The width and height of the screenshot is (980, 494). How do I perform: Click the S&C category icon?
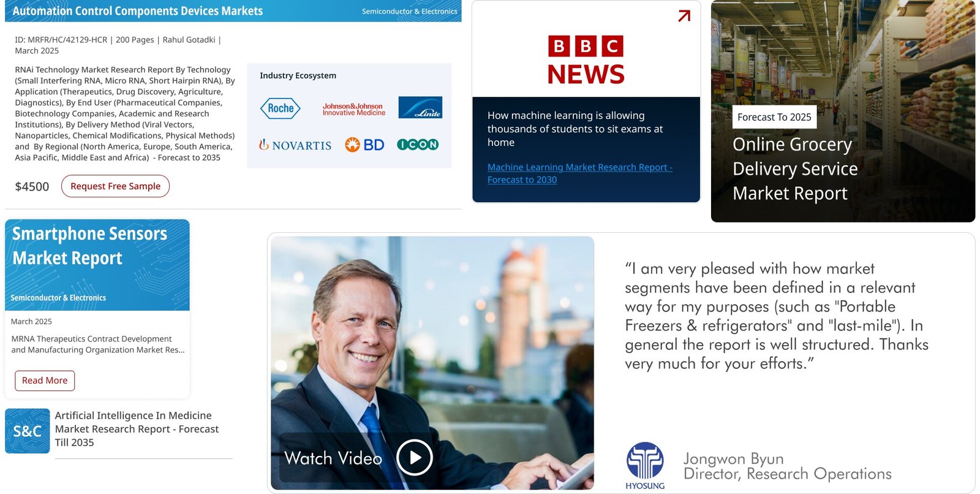(x=28, y=431)
